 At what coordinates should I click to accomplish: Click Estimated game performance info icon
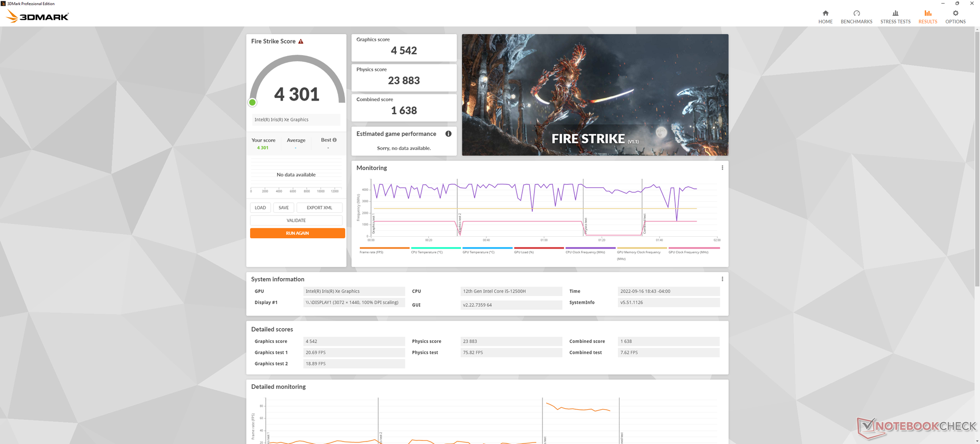[448, 134]
